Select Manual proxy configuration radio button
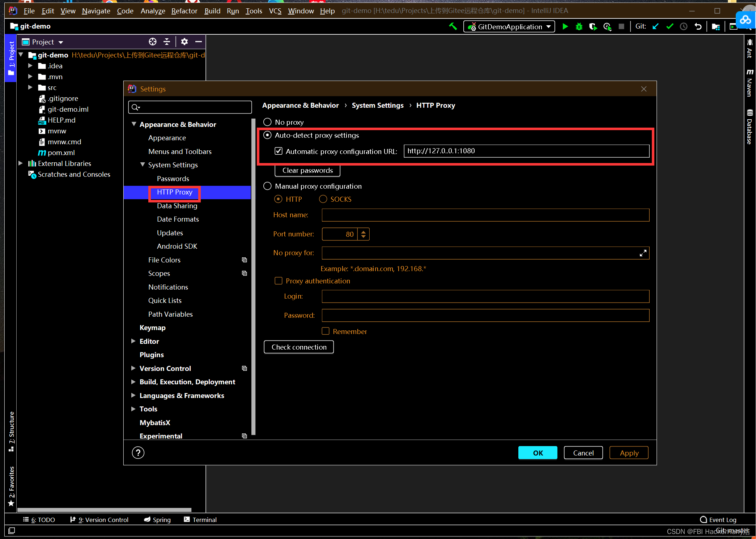Viewport: 756px width, 539px height. pyautogui.click(x=267, y=186)
